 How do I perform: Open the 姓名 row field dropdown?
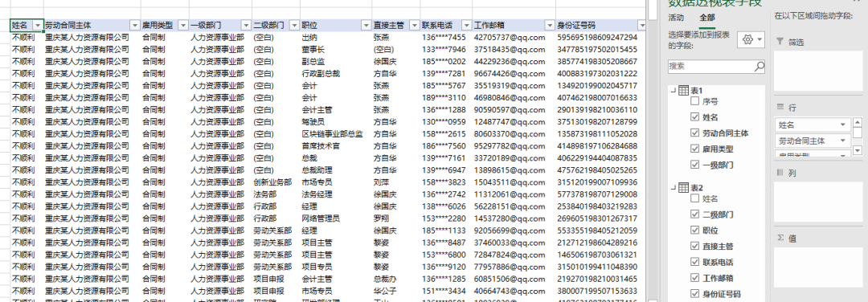tap(843, 125)
